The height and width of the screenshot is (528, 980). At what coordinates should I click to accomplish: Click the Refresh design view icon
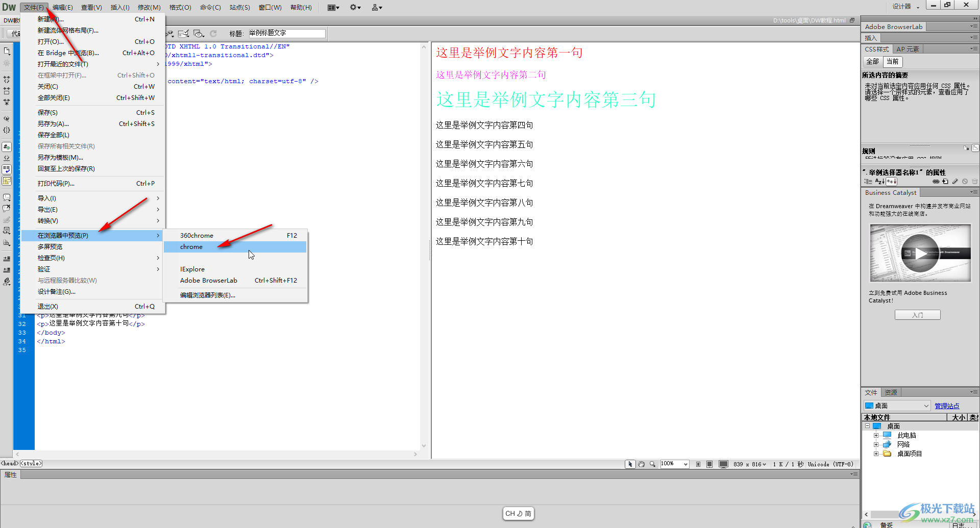213,34
